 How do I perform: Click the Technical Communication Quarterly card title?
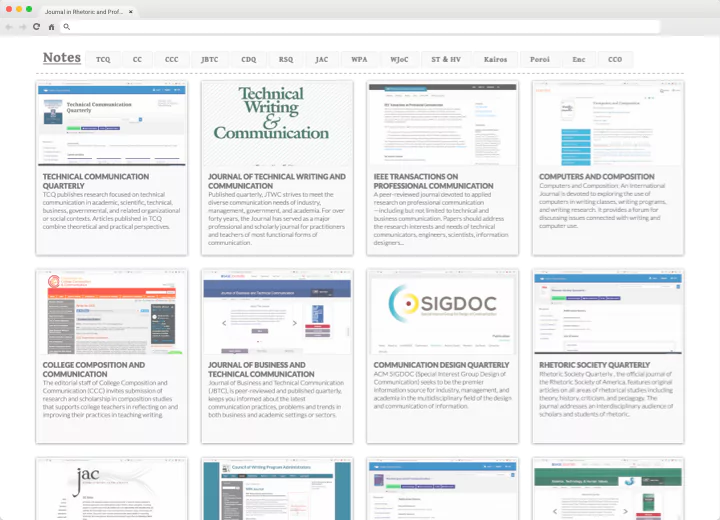pos(96,181)
